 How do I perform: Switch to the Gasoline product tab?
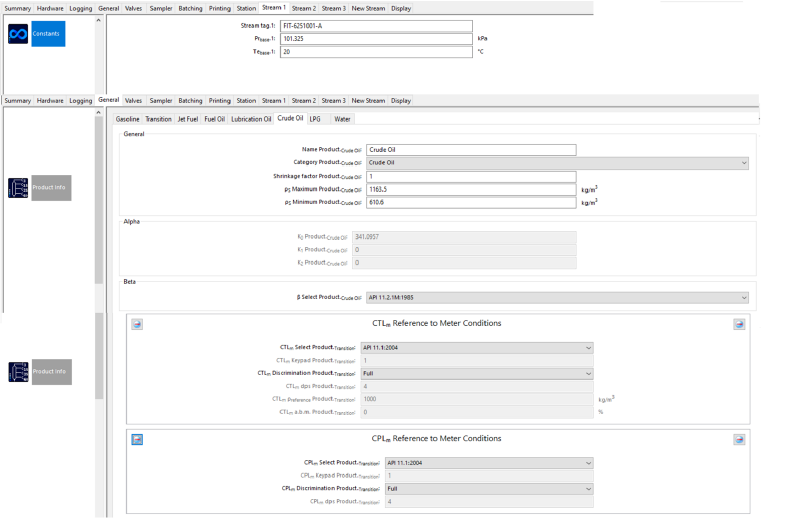click(x=127, y=119)
